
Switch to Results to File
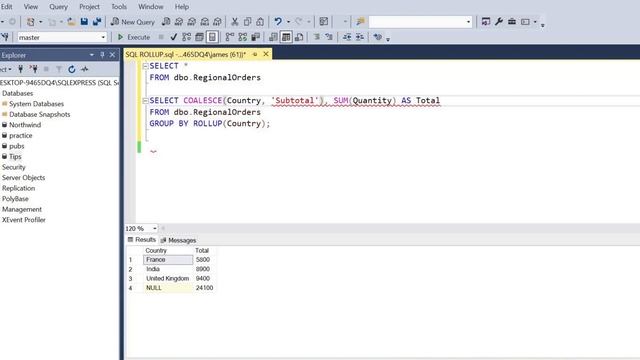coord(299,37)
